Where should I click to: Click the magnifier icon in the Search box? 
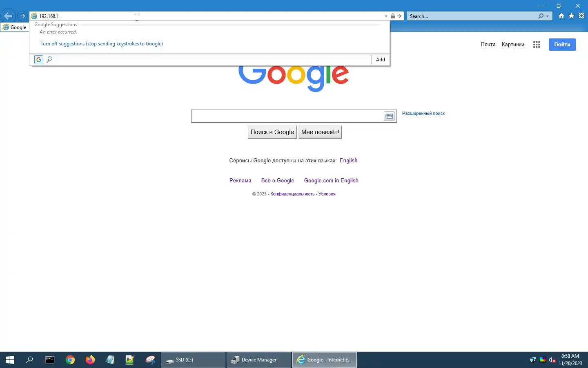tap(541, 16)
